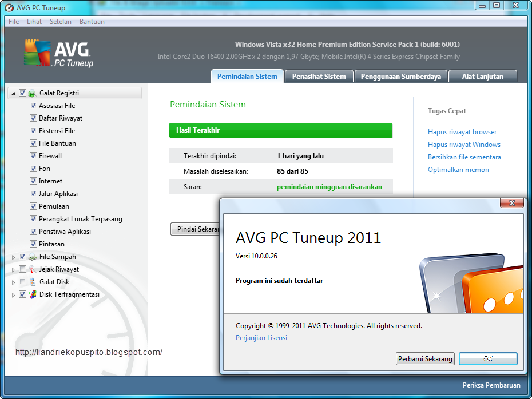Viewport: 532px width, 399px height.
Task: Open the Perjanjian Lisensi link
Action: click(261, 338)
